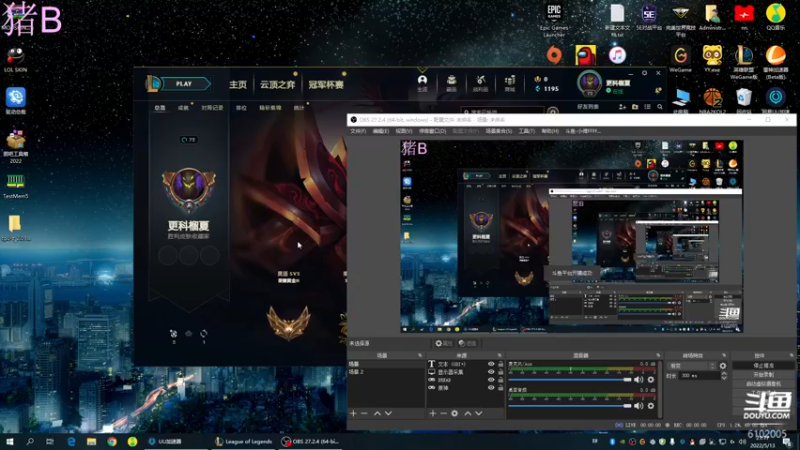Add a new scene with plus icon
The width and height of the screenshot is (800, 450).
pos(353,413)
